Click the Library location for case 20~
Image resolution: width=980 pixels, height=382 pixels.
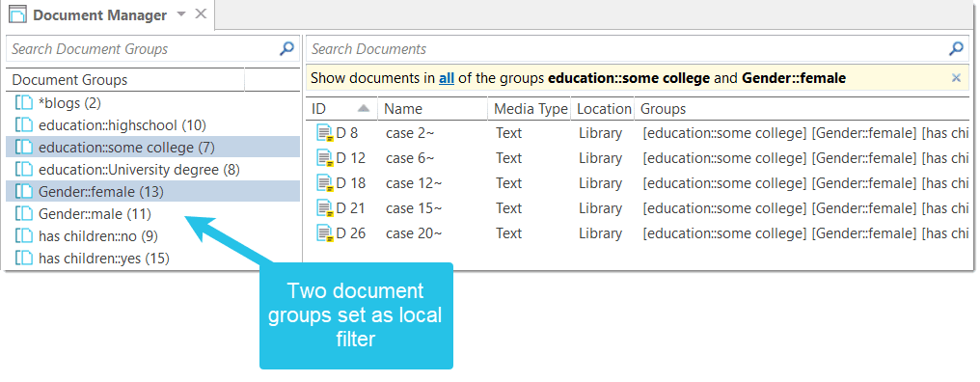pyautogui.click(x=600, y=233)
